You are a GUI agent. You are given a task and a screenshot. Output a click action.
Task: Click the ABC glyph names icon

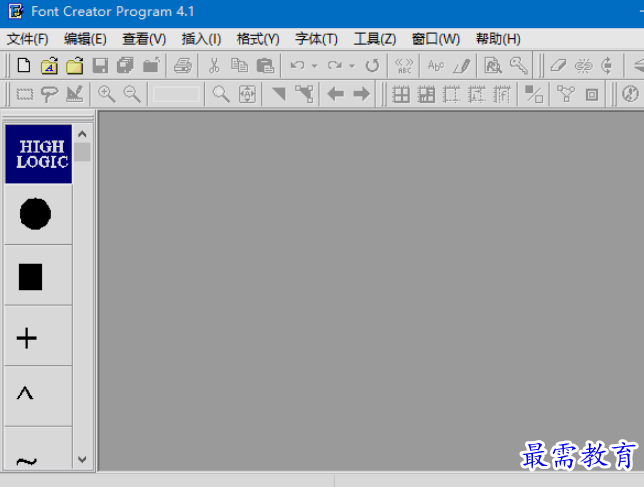pyautogui.click(x=404, y=66)
